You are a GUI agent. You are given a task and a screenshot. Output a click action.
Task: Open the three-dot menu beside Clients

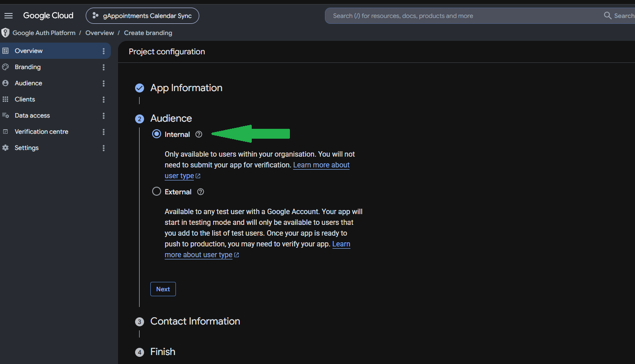pyautogui.click(x=104, y=100)
